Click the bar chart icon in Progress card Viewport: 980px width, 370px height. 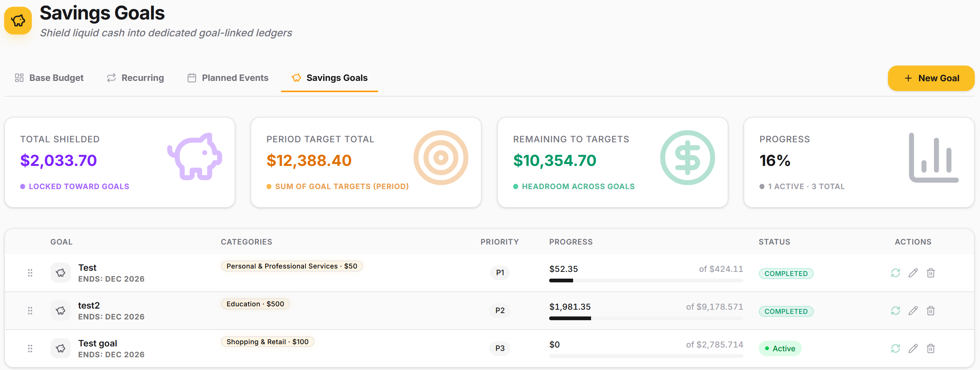934,158
